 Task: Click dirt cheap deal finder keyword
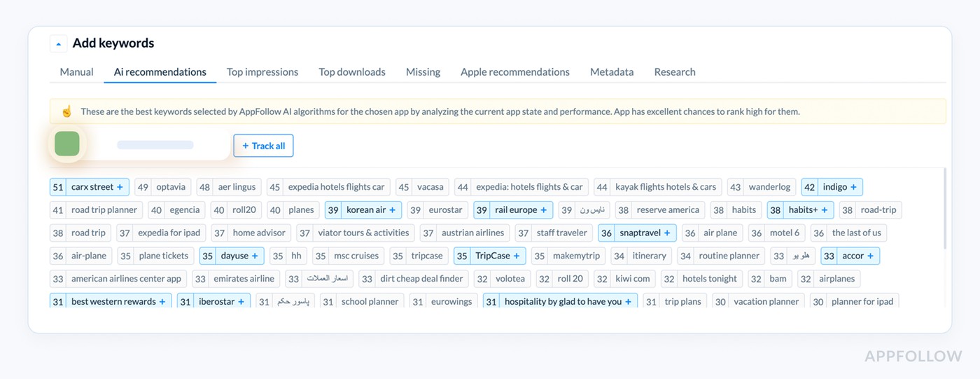click(414, 278)
